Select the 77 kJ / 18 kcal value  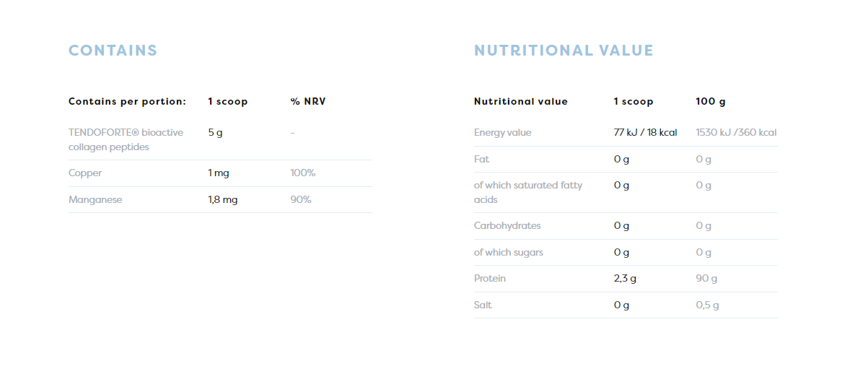click(646, 133)
